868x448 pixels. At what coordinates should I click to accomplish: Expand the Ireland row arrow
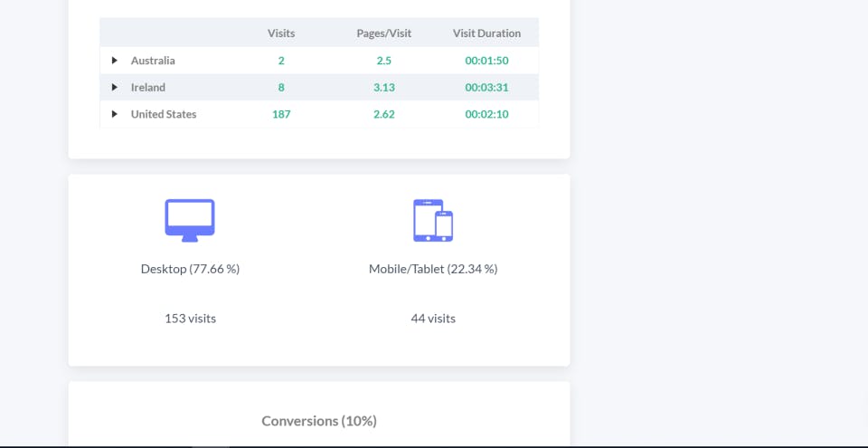tap(115, 87)
